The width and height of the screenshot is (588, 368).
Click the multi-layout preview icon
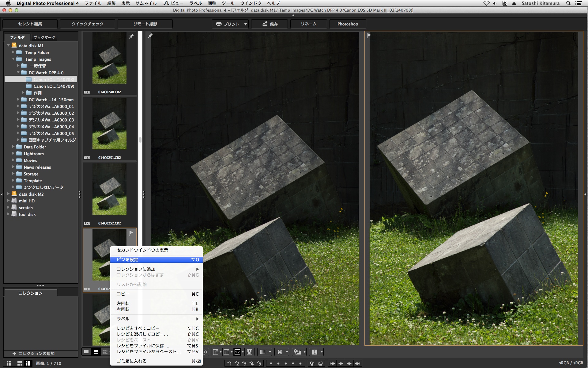(249, 352)
